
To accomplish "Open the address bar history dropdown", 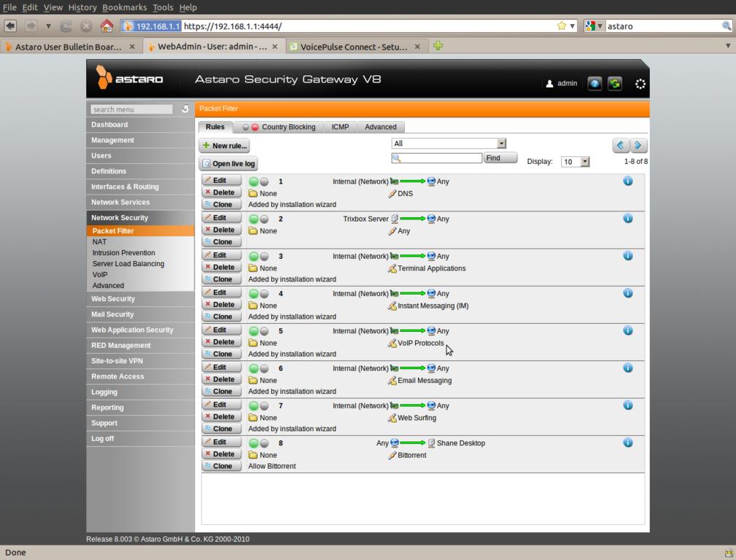I will [x=573, y=26].
